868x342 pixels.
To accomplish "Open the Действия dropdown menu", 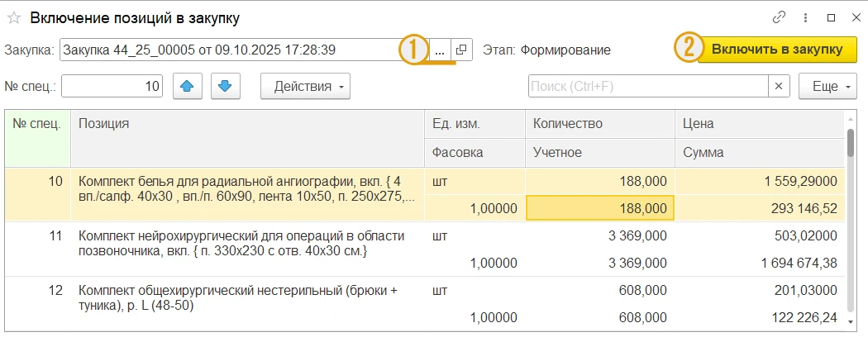I will pos(305,87).
